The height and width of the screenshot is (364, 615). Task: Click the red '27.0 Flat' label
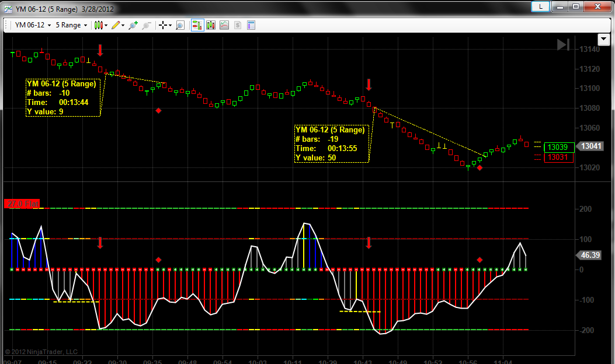pyautogui.click(x=22, y=204)
